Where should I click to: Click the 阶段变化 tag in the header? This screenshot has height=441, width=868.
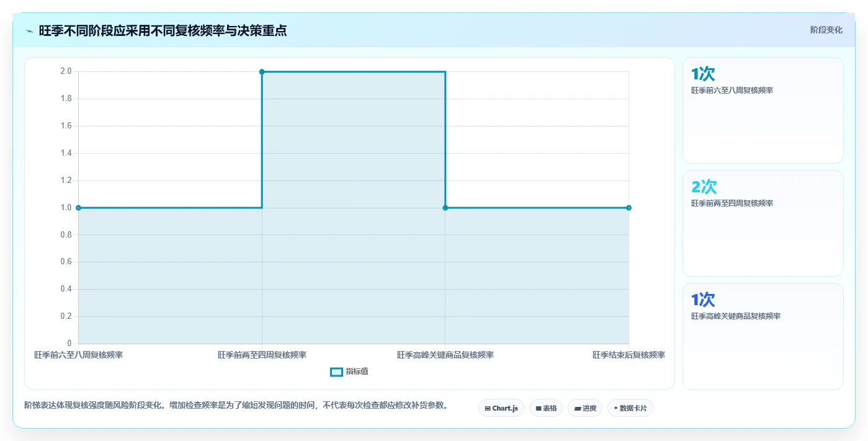(826, 30)
